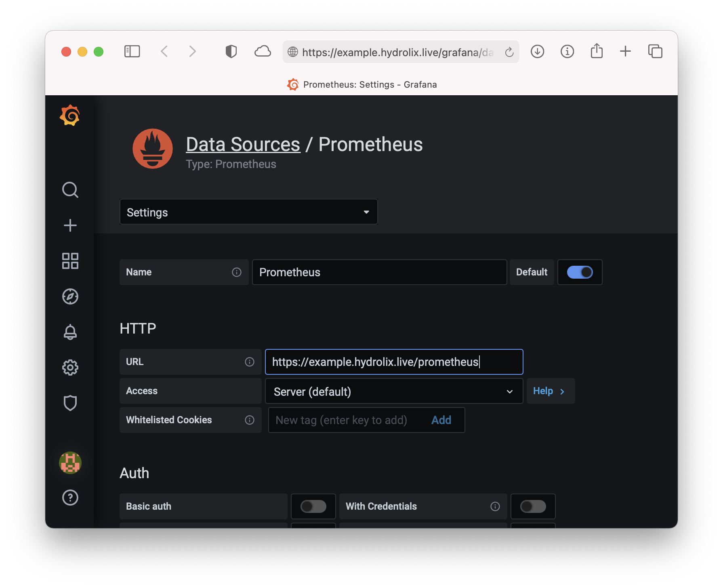Click the Create plus icon in Grafana sidebar
This screenshot has height=588, width=723.
tap(70, 225)
